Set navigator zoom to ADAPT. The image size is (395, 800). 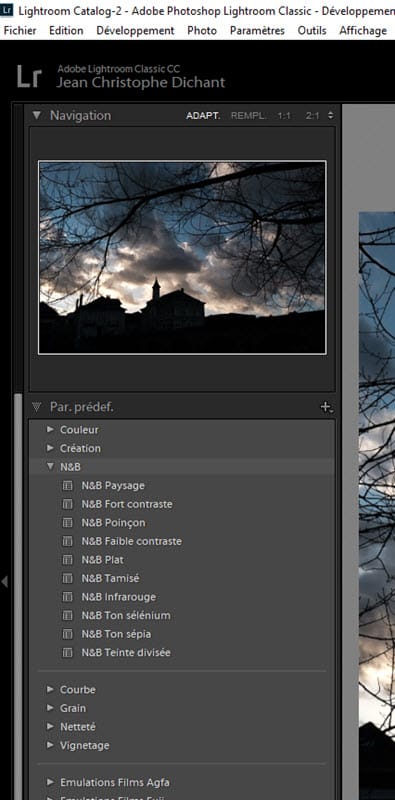pos(203,116)
